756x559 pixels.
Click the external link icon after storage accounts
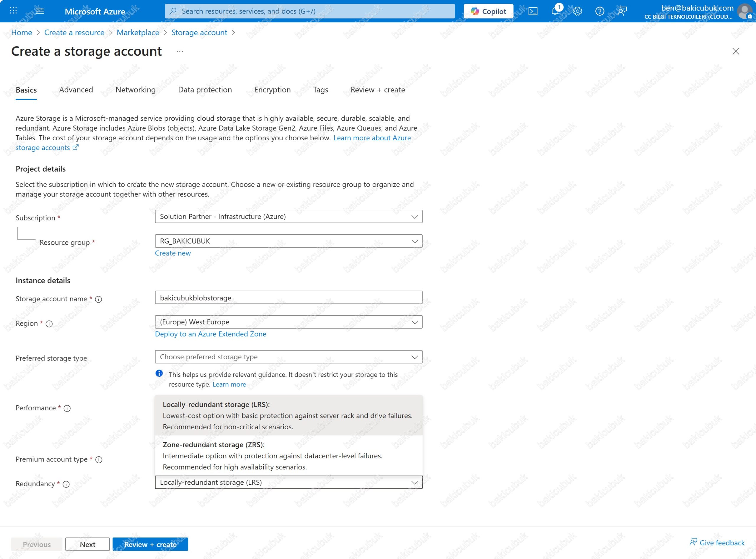pos(76,147)
